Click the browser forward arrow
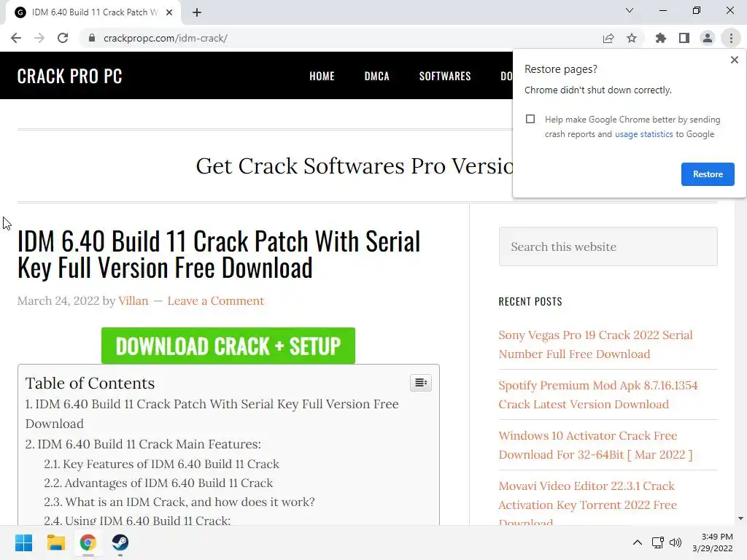The image size is (747, 560). (39, 38)
